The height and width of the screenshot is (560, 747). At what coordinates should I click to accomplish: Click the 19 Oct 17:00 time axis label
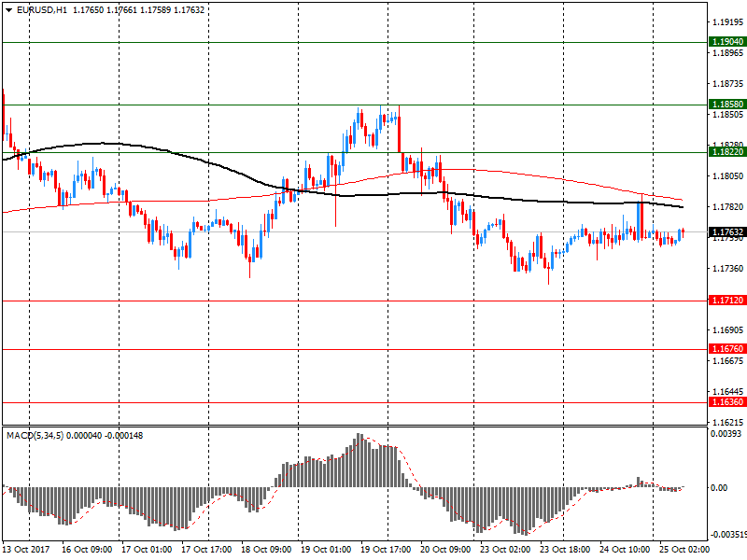coord(386,550)
